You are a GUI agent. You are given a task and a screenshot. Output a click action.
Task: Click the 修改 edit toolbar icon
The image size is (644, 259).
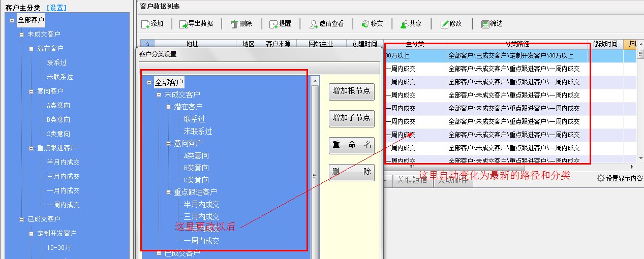click(x=444, y=24)
